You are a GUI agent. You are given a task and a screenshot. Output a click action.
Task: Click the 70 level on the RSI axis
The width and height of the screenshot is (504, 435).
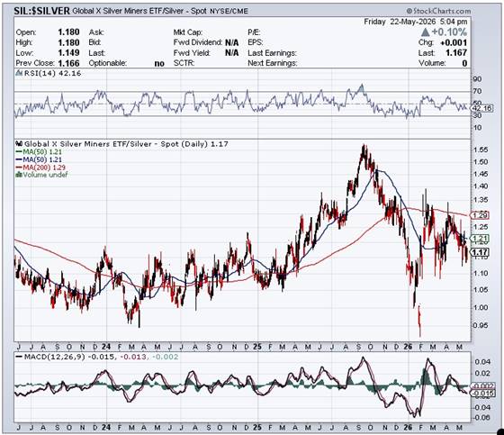pyautogui.click(x=477, y=91)
